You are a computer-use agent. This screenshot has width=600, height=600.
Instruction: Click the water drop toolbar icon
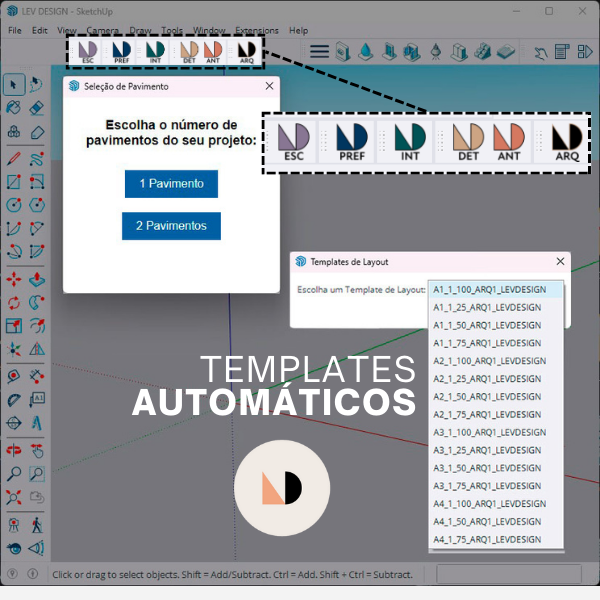(365, 51)
